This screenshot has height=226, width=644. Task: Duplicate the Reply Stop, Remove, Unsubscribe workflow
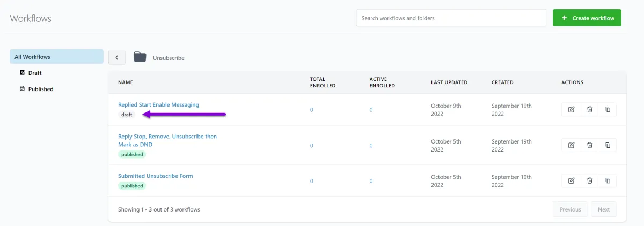coord(608,145)
